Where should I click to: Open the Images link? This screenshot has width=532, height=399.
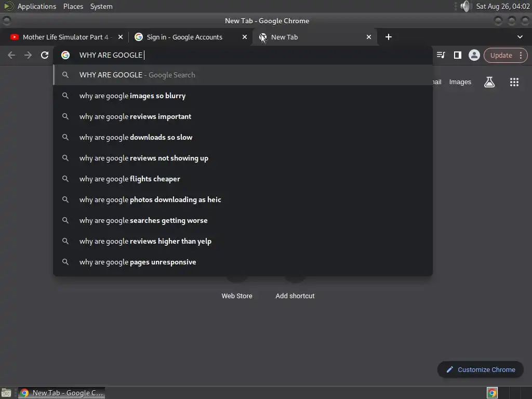[460, 82]
